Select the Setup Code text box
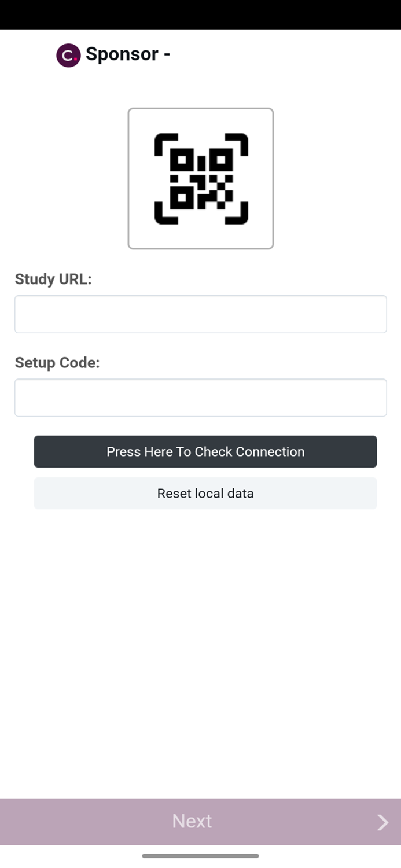The image size is (401, 868). [201, 398]
